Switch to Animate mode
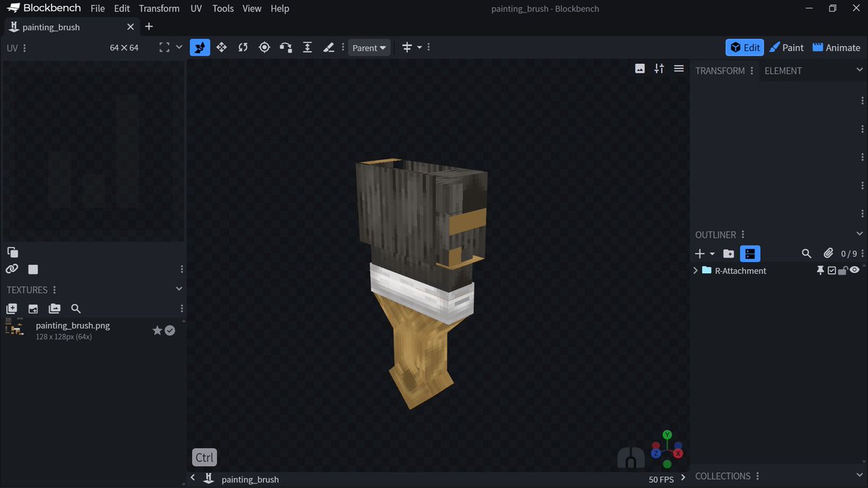Viewport: 868px width, 488px height. (x=836, y=47)
